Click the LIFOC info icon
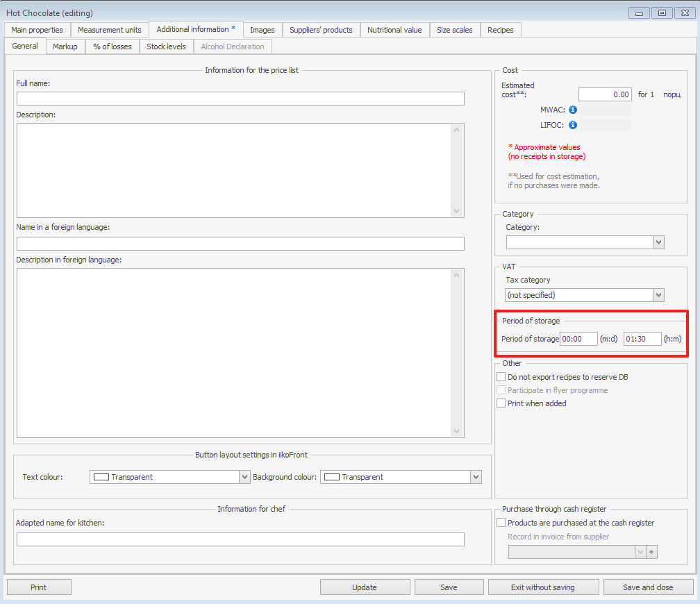This screenshot has width=700, height=604. click(x=573, y=125)
